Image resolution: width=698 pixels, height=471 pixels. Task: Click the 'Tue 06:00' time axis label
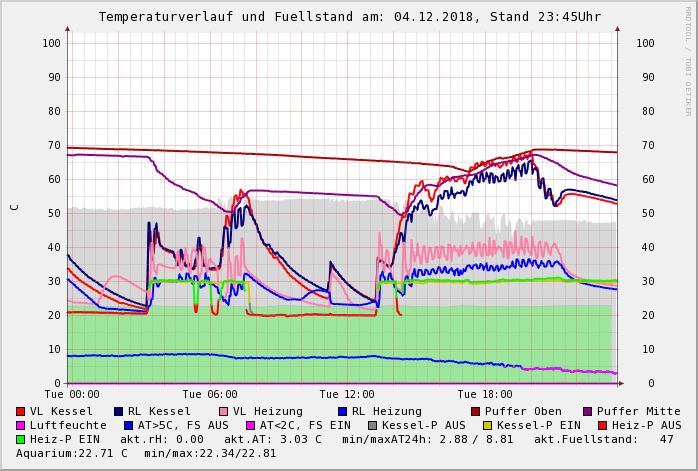click(210, 395)
